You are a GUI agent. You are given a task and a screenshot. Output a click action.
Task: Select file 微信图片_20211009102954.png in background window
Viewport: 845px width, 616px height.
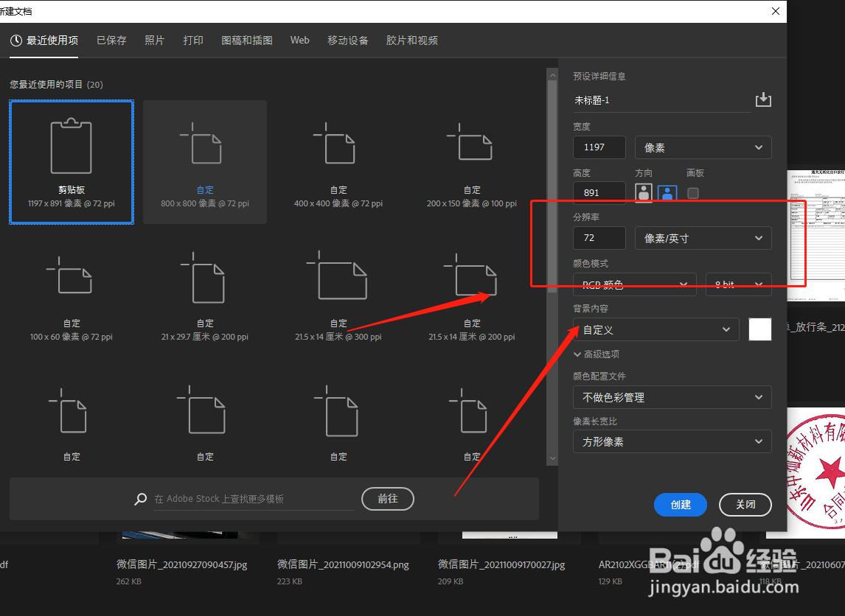pyautogui.click(x=343, y=565)
